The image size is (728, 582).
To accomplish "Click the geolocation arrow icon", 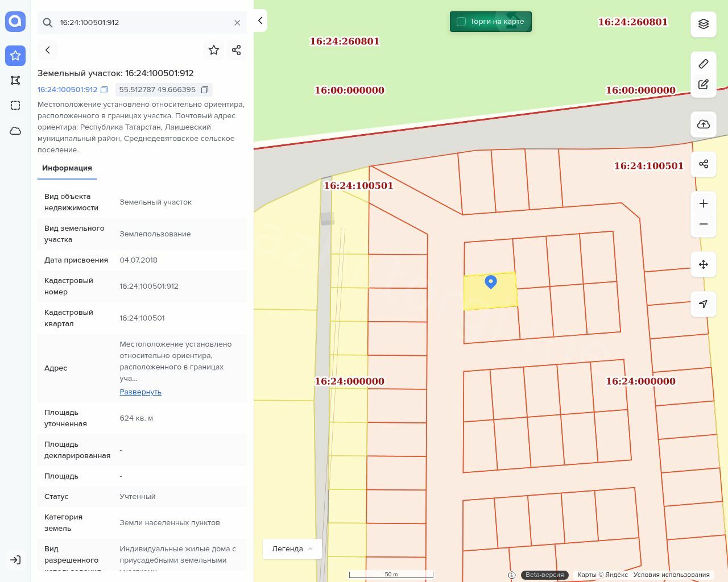I will [x=704, y=304].
